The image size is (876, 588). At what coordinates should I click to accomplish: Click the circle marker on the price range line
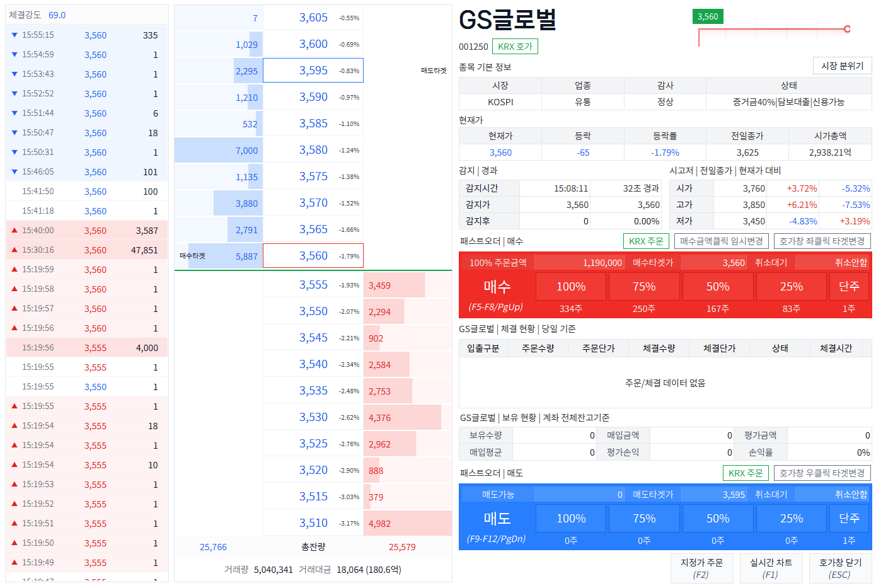click(847, 28)
